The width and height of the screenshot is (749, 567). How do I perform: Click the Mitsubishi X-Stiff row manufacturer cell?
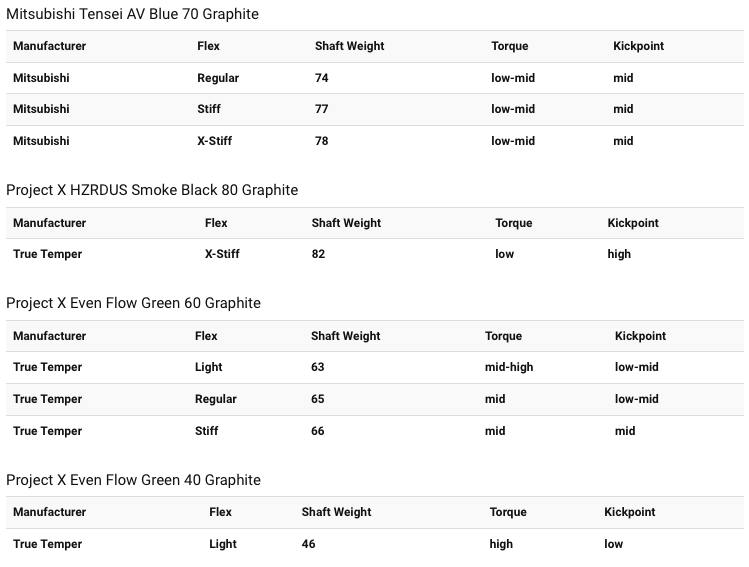pyautogui.click(x=41, y=141)
